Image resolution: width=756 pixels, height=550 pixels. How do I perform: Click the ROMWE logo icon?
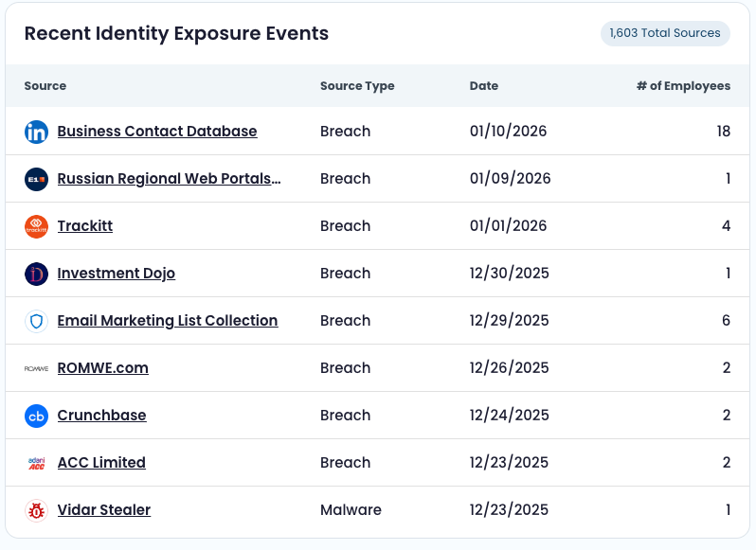36,368
